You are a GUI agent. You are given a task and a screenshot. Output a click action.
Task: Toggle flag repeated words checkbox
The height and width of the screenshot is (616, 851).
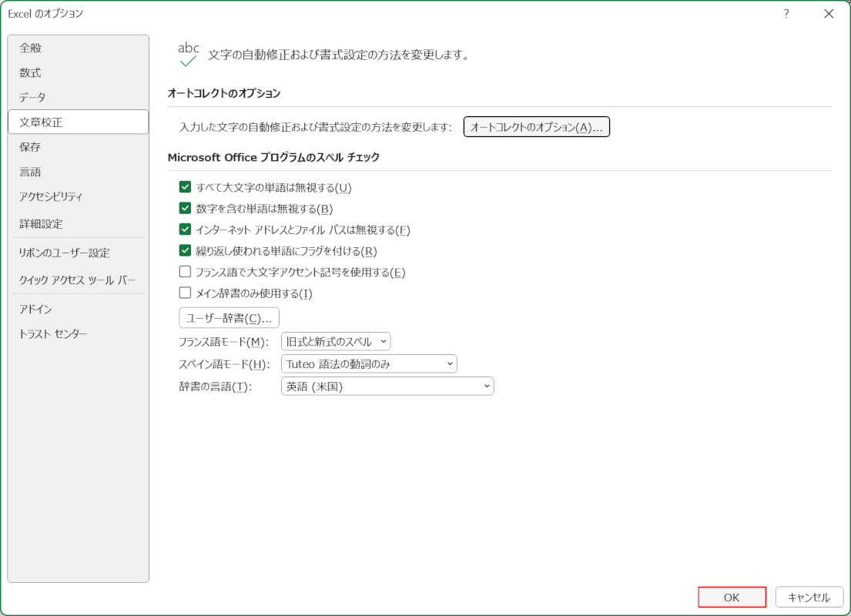point(185,250)
